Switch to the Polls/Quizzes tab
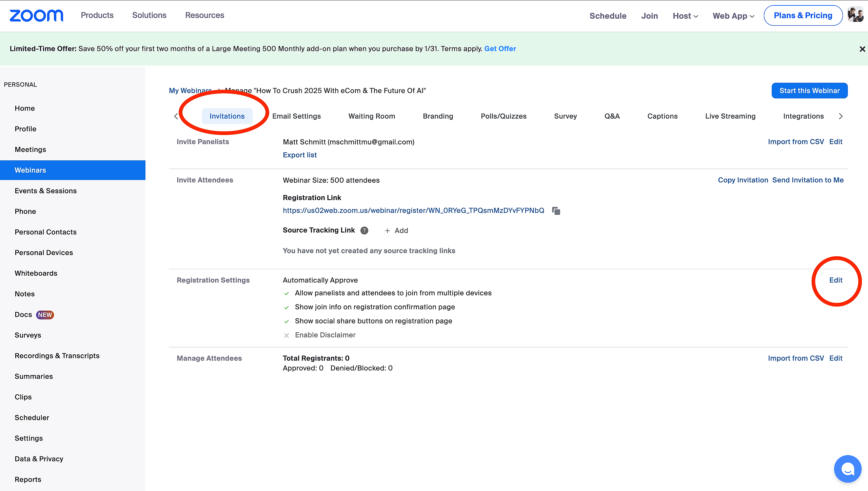Image resolution: width=868 pixels, height=491 pixels. coord(504,116)
